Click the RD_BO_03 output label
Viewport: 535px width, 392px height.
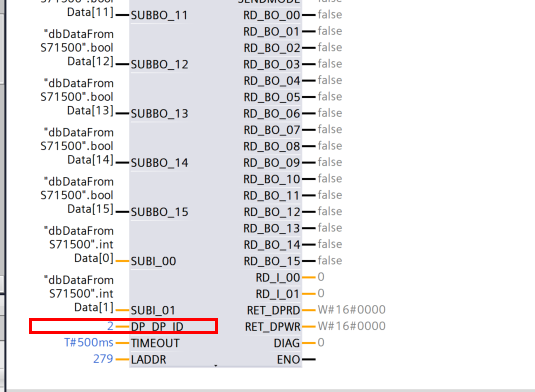tap(272, 64)
